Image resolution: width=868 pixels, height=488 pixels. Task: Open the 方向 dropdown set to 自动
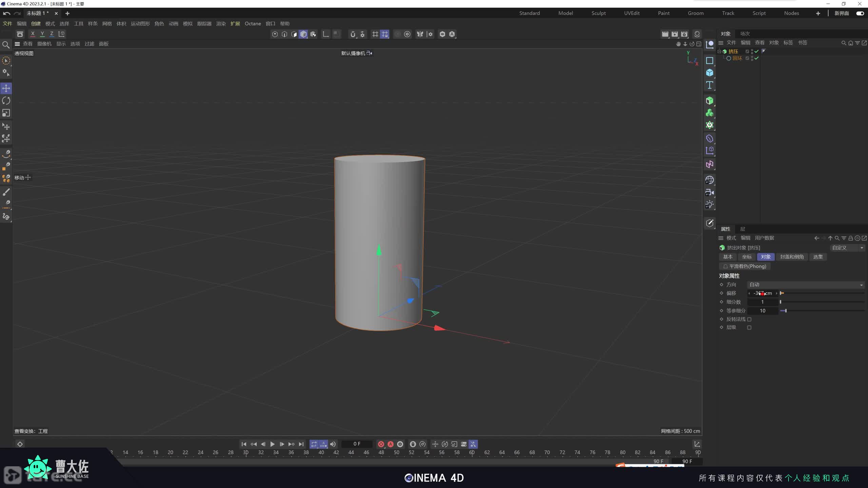pos(805,285)
